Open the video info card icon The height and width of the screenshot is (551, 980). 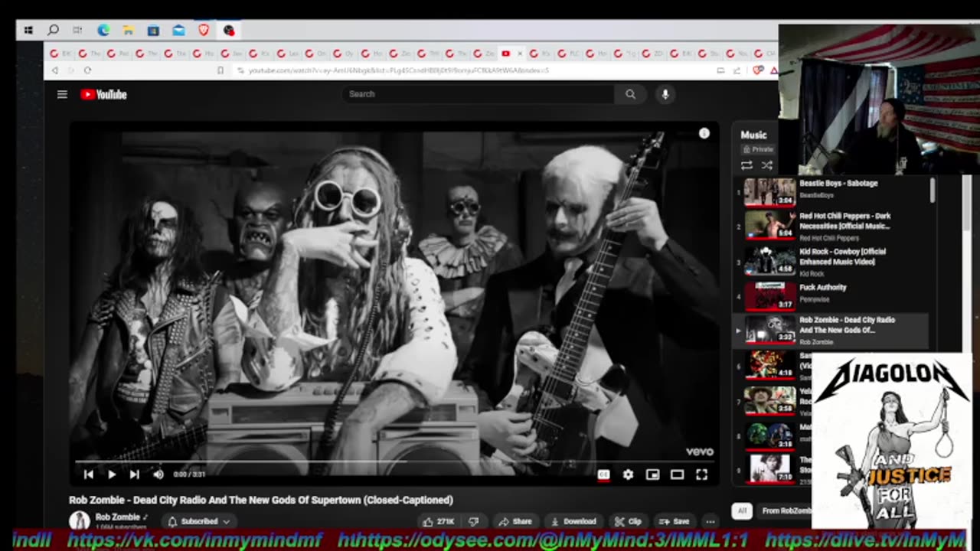click(704, 133)
